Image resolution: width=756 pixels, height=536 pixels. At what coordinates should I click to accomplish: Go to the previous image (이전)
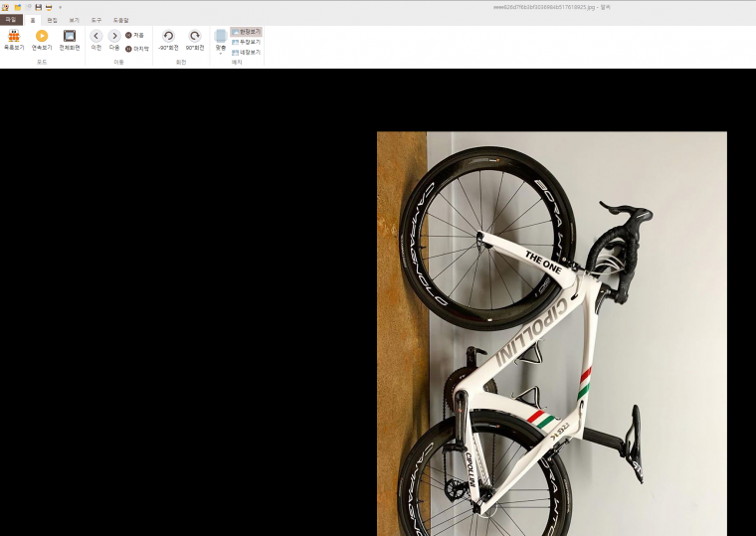(x=95, y=40)
